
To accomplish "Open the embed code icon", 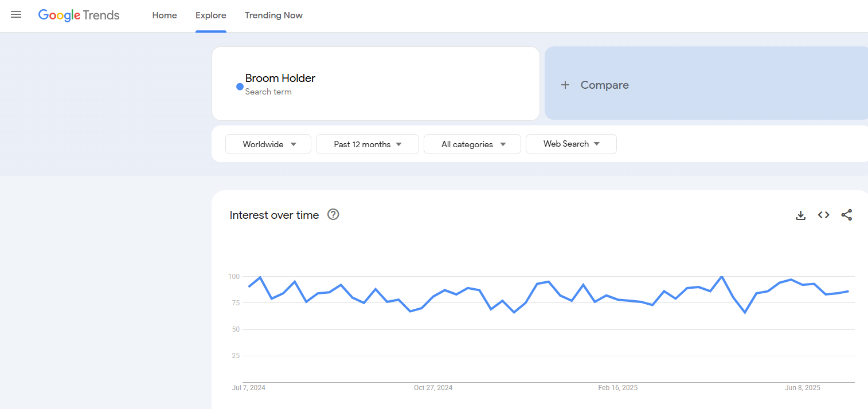I will tap(824, 215).
